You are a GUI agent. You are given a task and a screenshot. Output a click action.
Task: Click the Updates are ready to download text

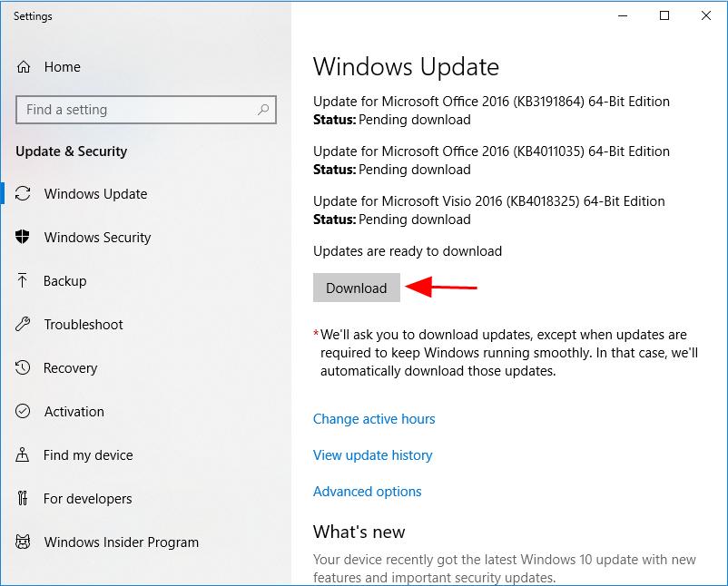408,251
